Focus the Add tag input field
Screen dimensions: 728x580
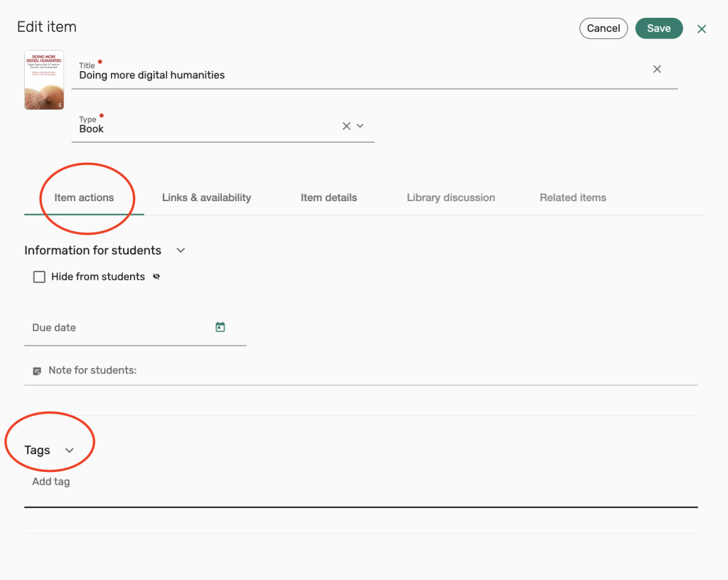355,482
